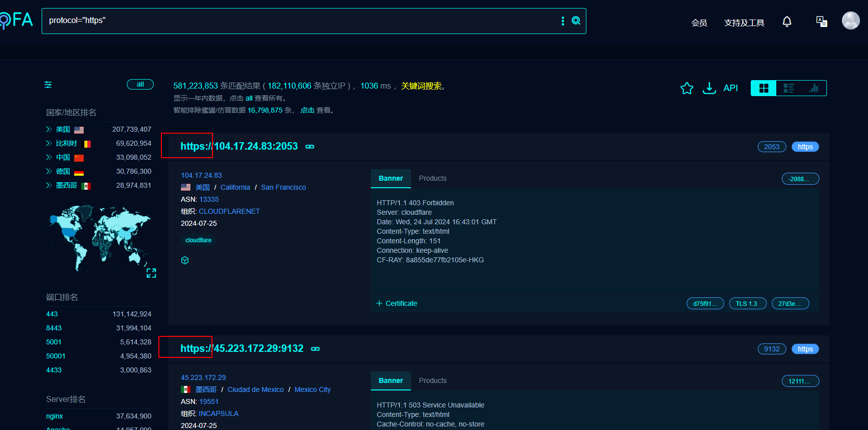Select Products tab of second result
Viewport: 868px width, 430px height.
pyautogui.click(x=432, y=380)
